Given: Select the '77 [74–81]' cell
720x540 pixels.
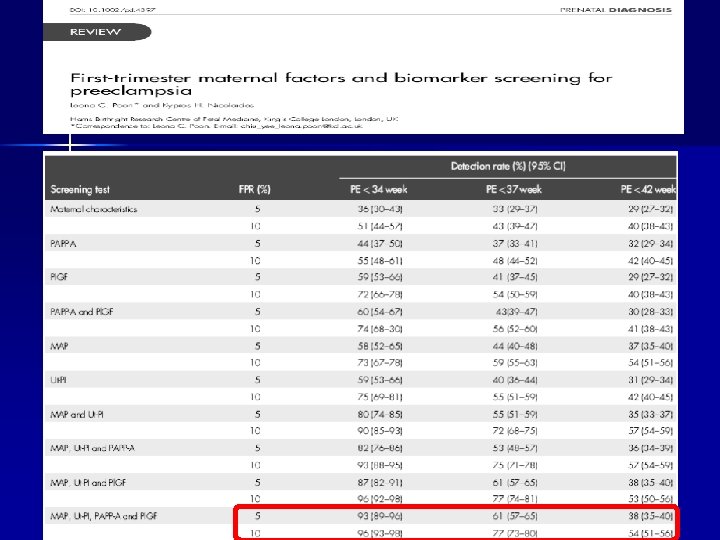Looking at the screenshot, I should coord(515,499).
